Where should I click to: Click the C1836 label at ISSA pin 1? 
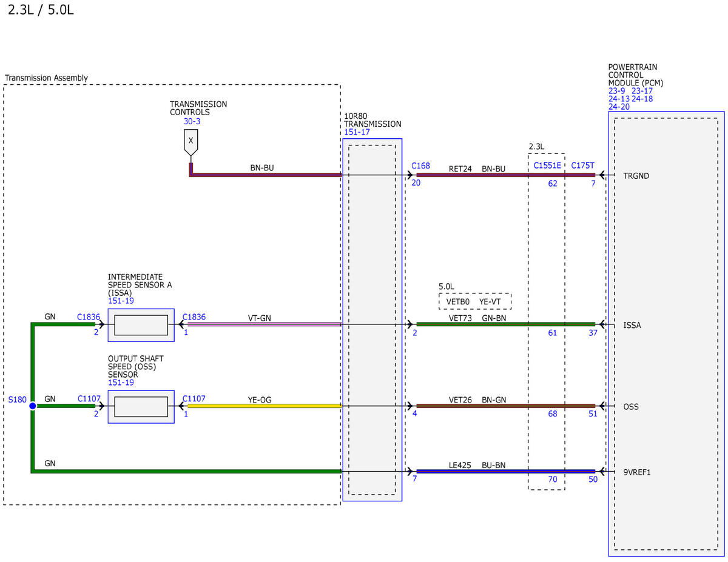pos(194,316)
